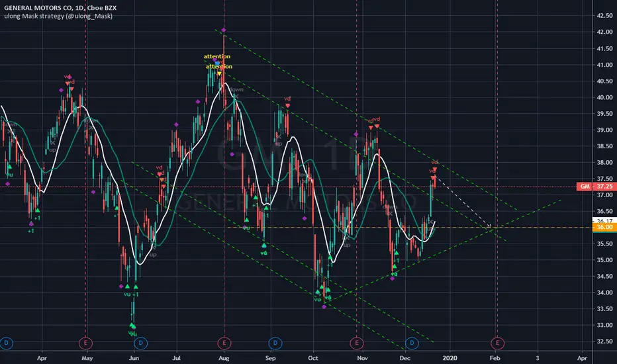This screenshot has width=617, height=364.
Task: Open the earnings marker near Aug
Action: (x=224, y=343)
